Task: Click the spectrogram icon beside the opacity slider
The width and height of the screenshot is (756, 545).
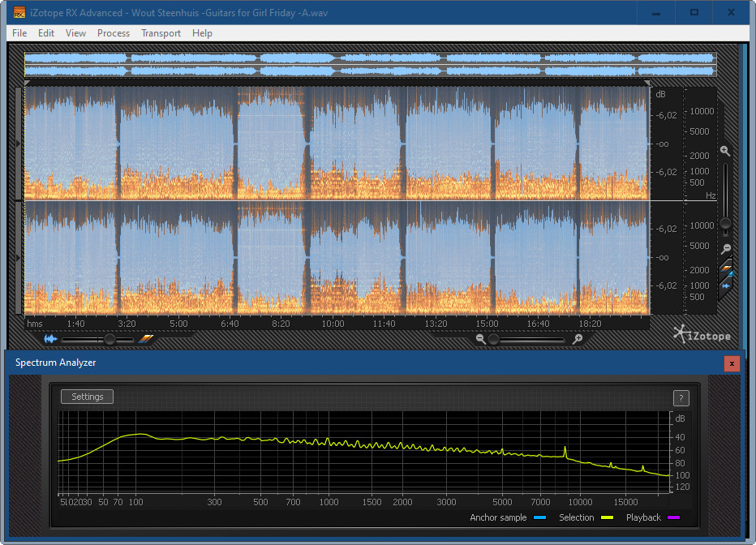Action: [x=145, y=339]
